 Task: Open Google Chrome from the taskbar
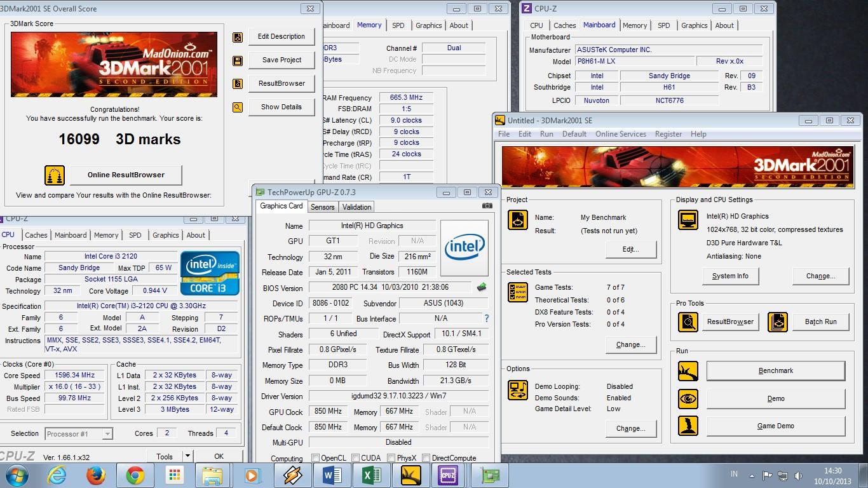pyautogui.click(x=135, y=475)
